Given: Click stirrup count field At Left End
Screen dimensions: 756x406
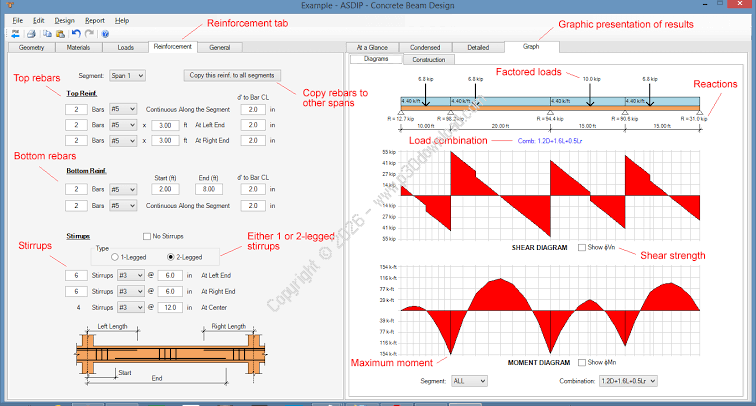Looking at the screenshot, I should coord(76,275).
